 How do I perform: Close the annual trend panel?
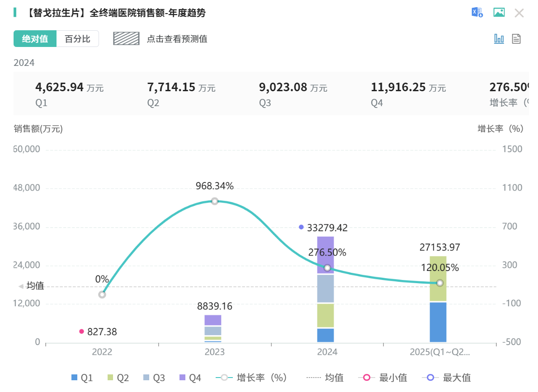tap(519, 13)
